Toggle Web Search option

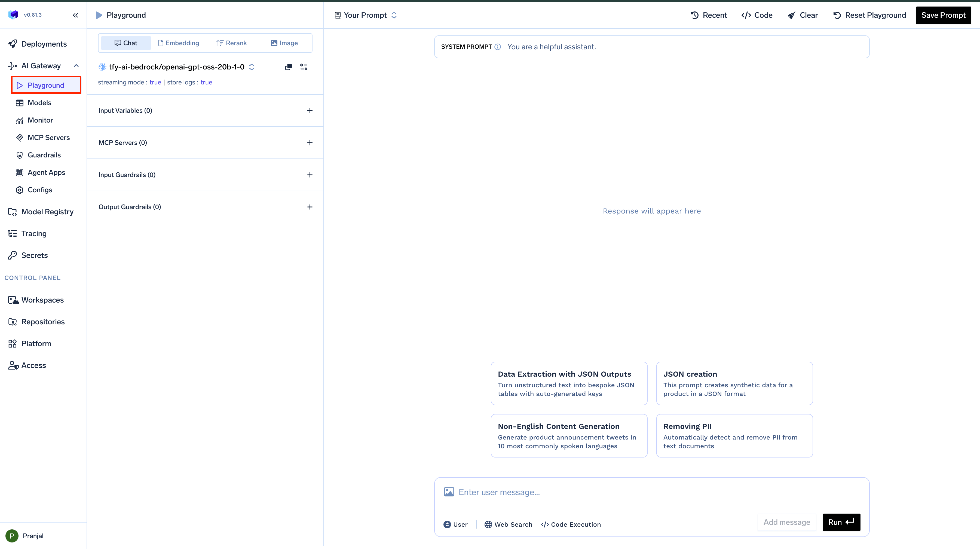(508, 525)
